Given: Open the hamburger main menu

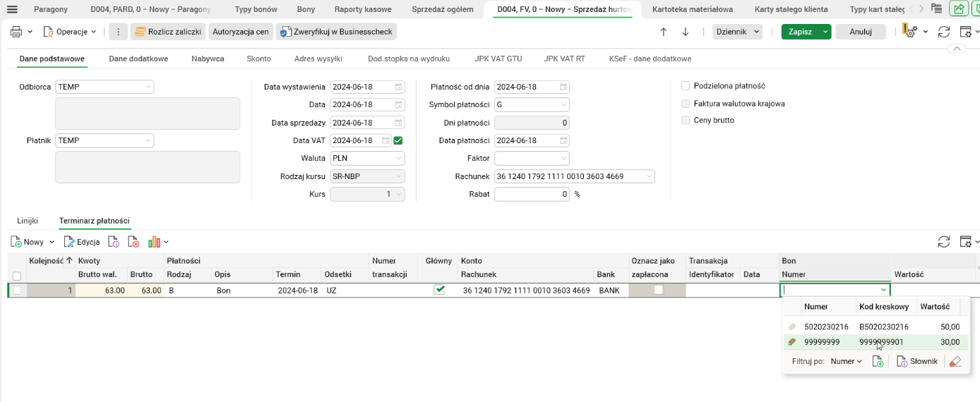Looking at the screenshot, I should click(11, 9).
